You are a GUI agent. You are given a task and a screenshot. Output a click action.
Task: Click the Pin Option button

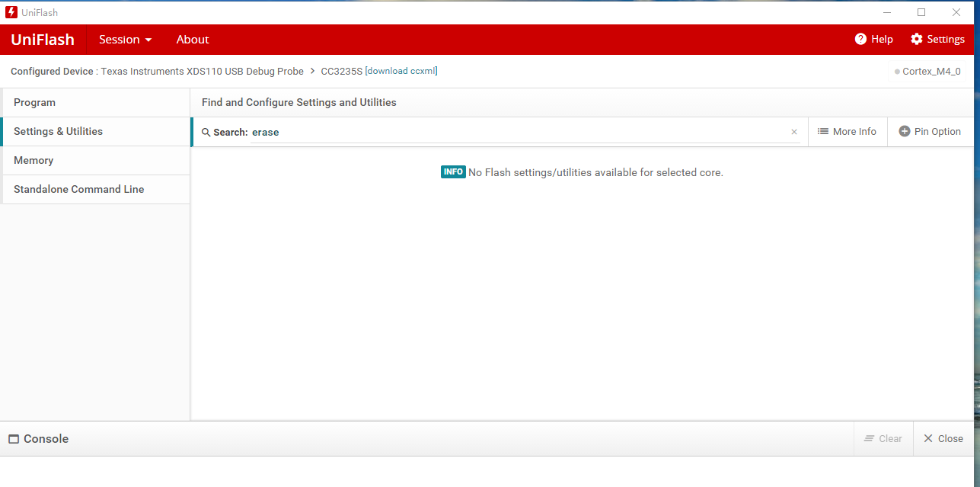pyautogui.click(x=930, y=132)
